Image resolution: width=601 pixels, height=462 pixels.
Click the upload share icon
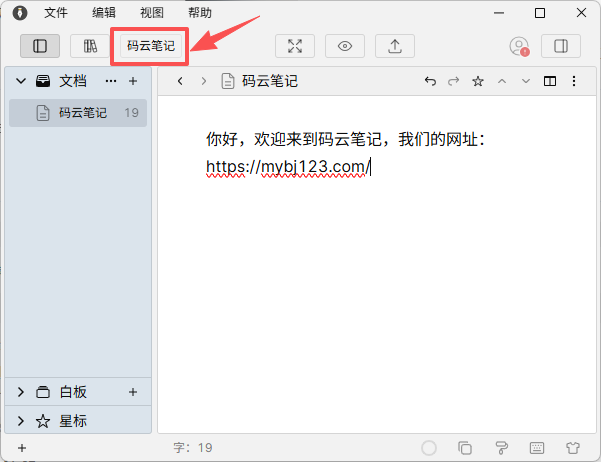[x=395, y=46]
